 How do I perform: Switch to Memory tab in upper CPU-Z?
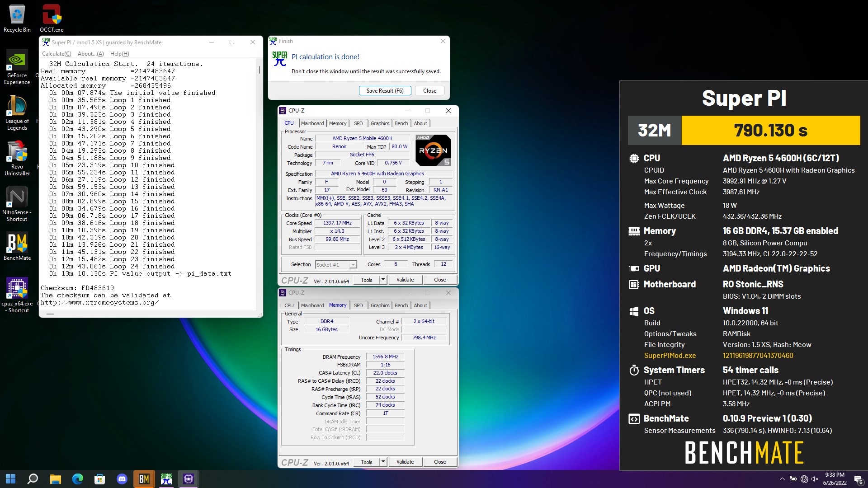pos(338,123)
